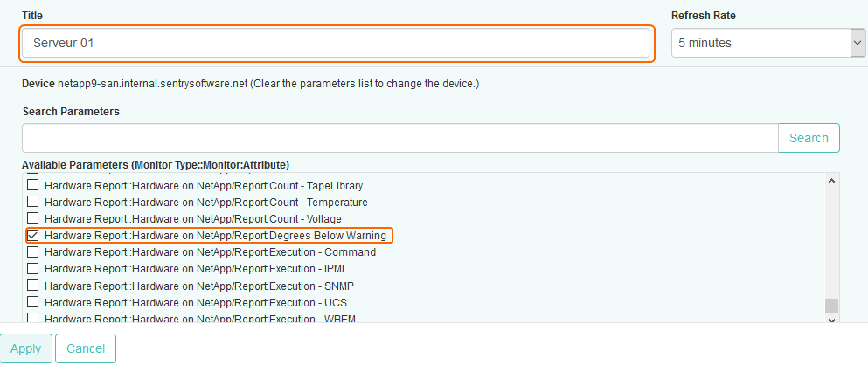
Task: Enable the Count - Temperature checkbox
Action: click(33, 203)
